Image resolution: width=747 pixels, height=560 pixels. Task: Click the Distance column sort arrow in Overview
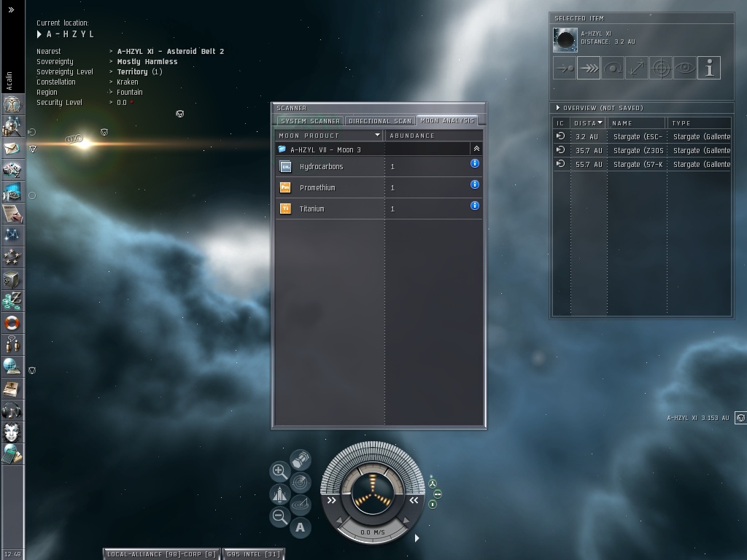pyautogui.click(x=600, y=122)
